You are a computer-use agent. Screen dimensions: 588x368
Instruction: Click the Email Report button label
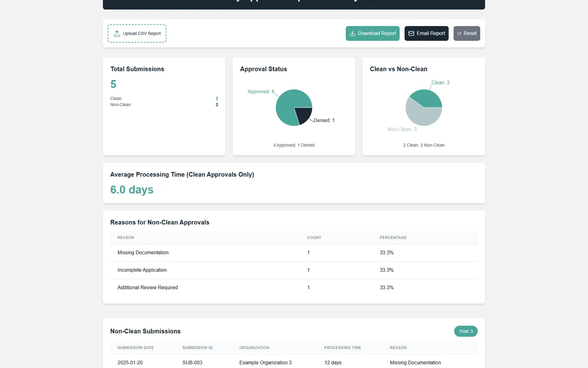point(431,33)
